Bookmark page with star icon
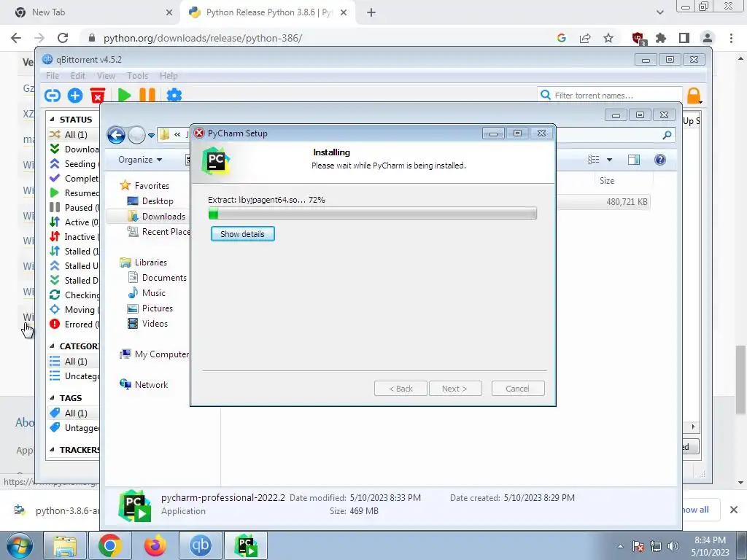The image size is (747, 560). [x=608, y=38]
